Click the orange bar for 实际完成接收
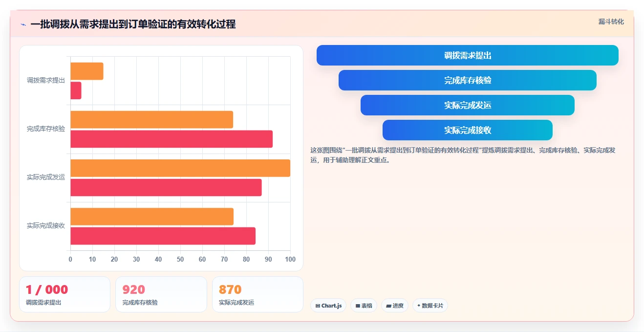Viewport: 644px width, 332px height. click(x=152, y=217)
